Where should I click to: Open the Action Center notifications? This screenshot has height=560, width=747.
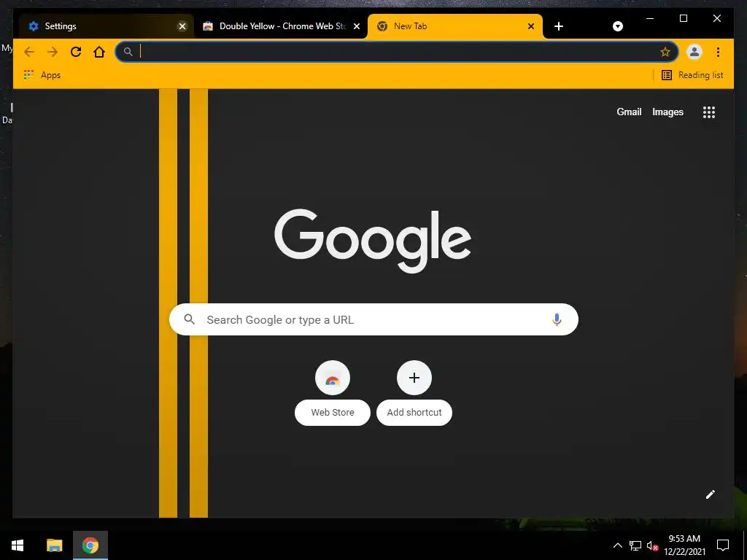pos(723,545)
